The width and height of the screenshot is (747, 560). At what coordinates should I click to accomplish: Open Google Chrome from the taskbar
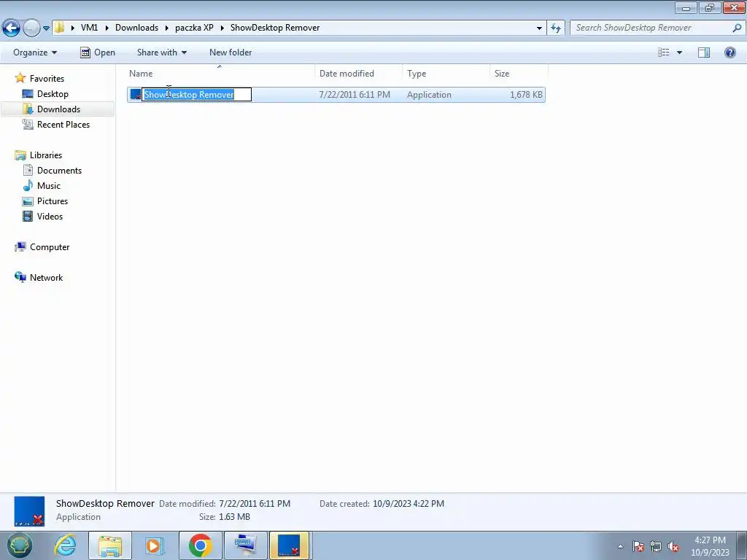click(x=200, y=545)
